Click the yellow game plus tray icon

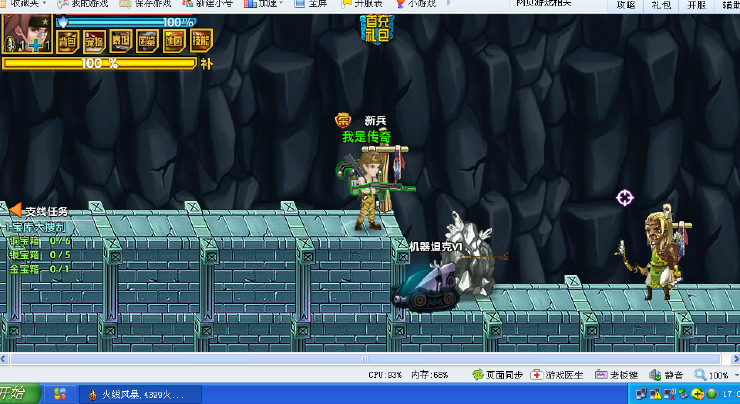[698, 394]
